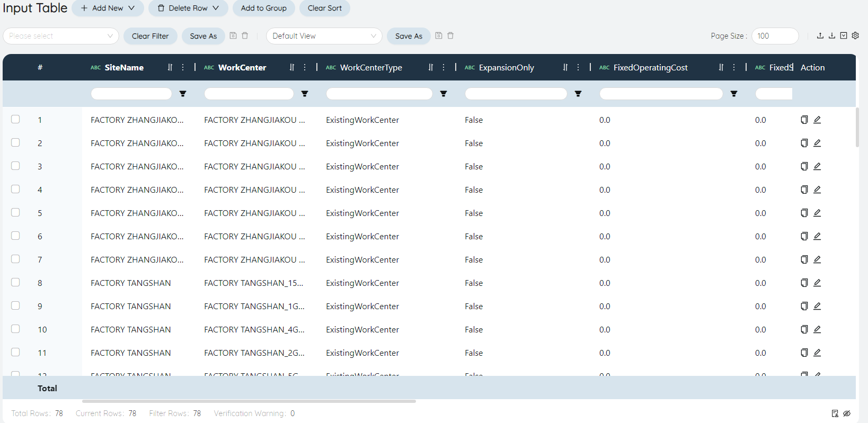Click the trash icon before the Default View dropdown
The width and height of the screenshot is (868, 423).
(x=245, y=35)
